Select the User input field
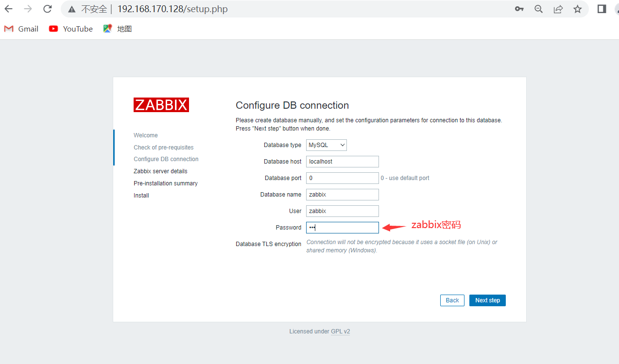The height and width of the screenshot is (364, 619). point(343,211)
